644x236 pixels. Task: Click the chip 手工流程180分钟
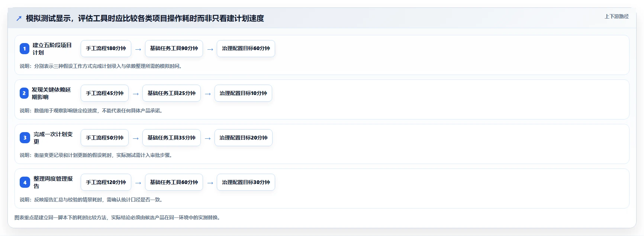106,49
